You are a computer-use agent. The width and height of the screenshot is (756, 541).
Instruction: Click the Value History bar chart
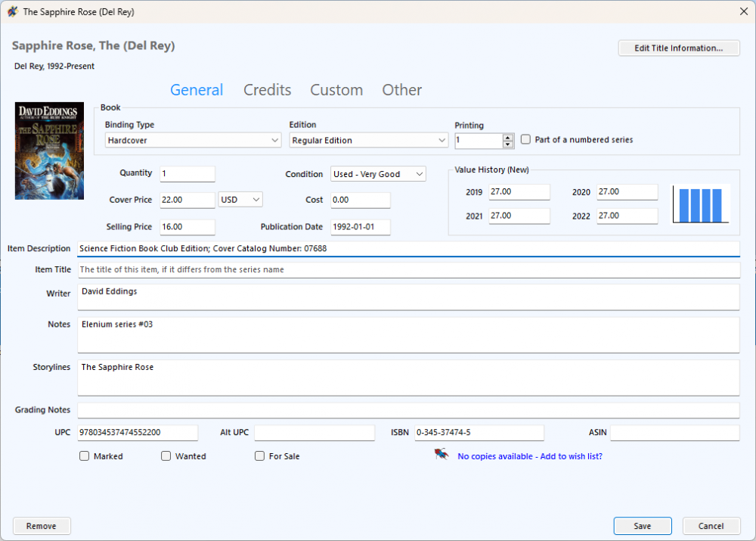click(x=701, y=204)
